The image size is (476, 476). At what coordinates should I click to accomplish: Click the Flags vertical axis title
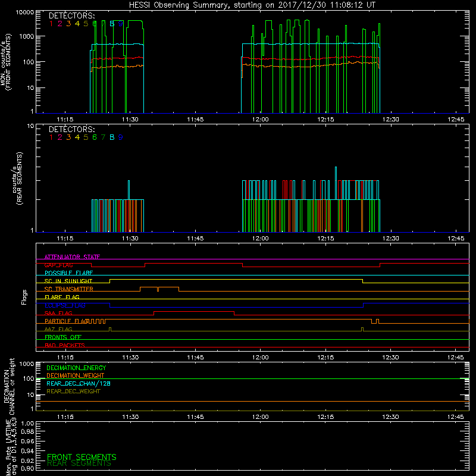pyautogui.click(x=24, y=297)
